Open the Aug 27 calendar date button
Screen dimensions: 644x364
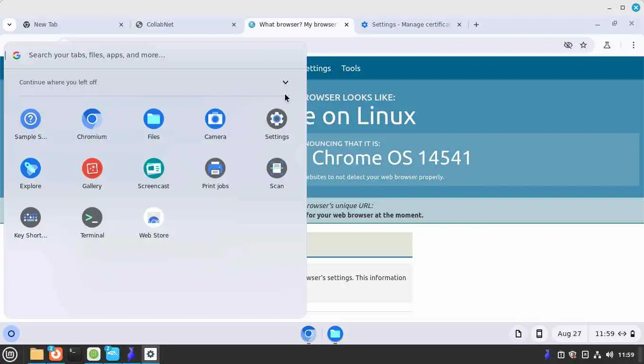click(570, 334)
